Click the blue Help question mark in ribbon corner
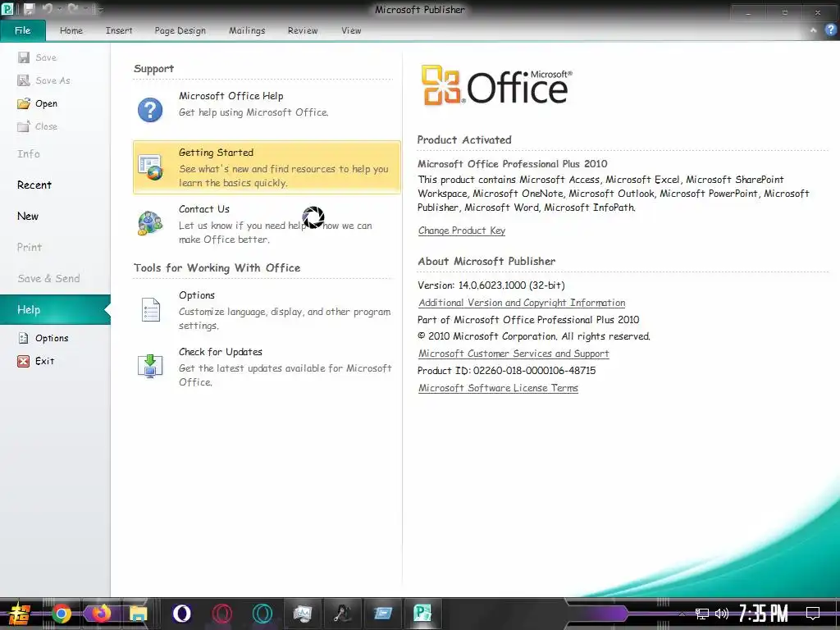Image resolution: width=840 pixels, height=630 pixels. [x=830, y=30]
